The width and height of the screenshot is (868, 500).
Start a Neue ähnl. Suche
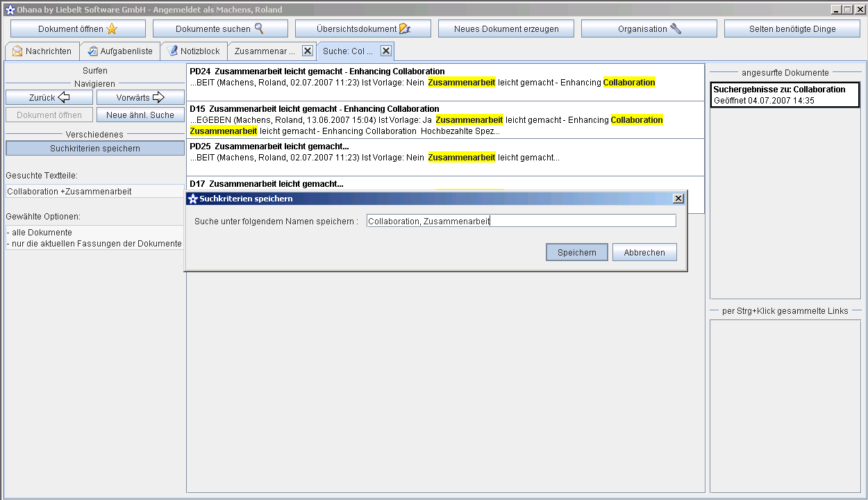coord(140,115)
